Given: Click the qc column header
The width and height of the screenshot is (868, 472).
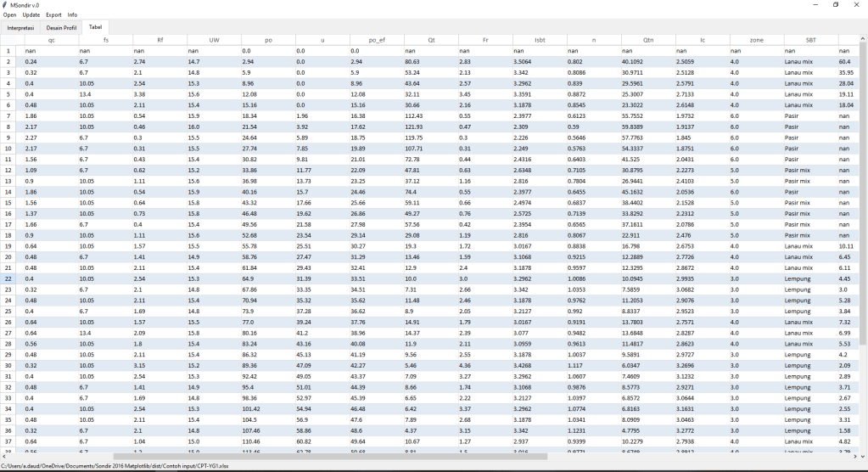Looking at the screenshot, I should (x=51, y=39).
